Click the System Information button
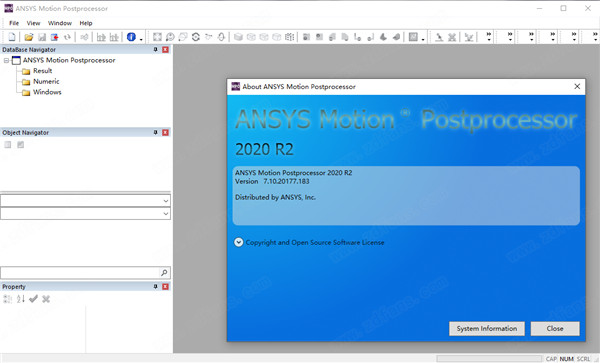Screen dimensions: 600x363 tap(487, 328)
